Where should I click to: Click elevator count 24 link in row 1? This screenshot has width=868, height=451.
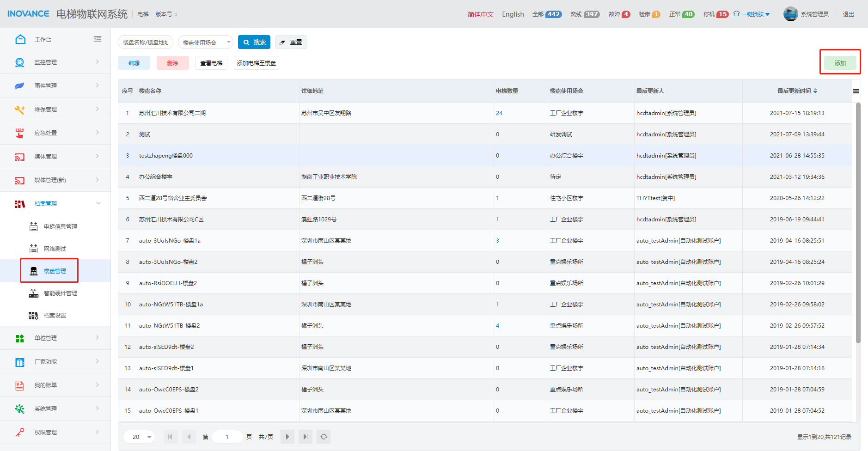pyautogui.click(x=499, y=113)
